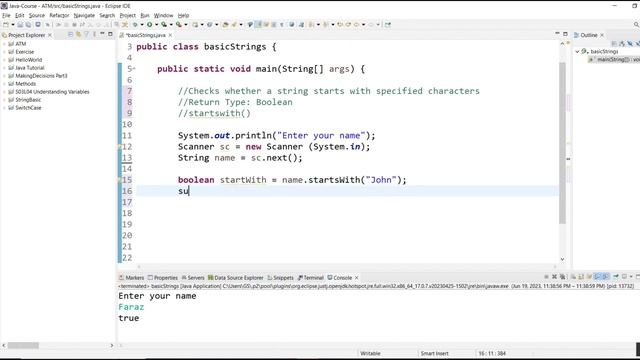Collapse all in Project Explorer
Image resolution: width=640 pixels, height=360 pixels.
click(70, 35)
